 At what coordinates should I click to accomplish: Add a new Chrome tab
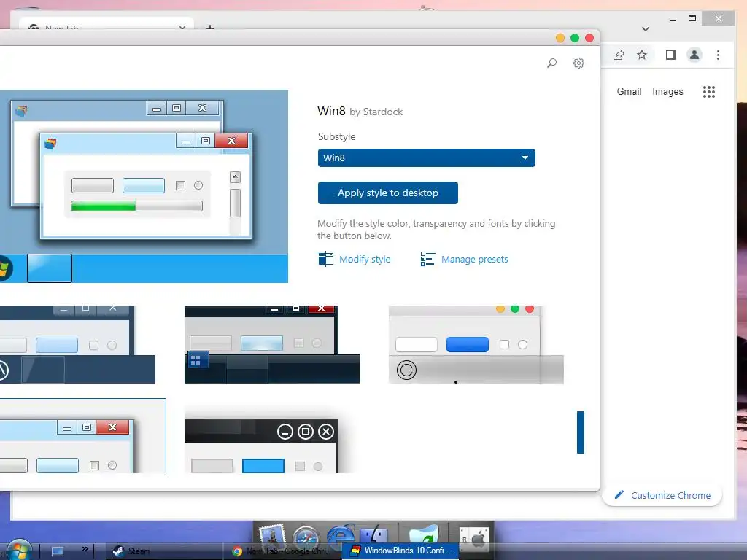[x=209, y=27]
